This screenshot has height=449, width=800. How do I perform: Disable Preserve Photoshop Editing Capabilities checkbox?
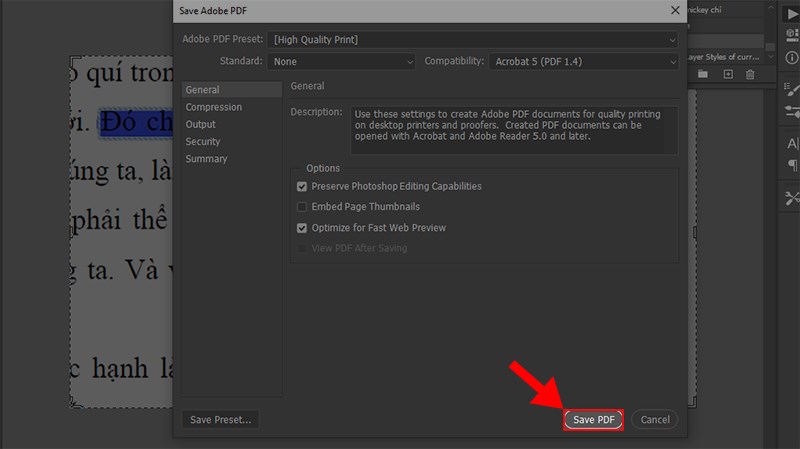[x=302, y=186]
